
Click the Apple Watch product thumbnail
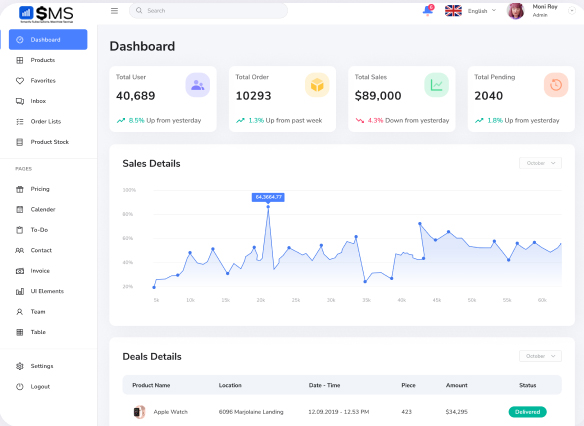139,412
